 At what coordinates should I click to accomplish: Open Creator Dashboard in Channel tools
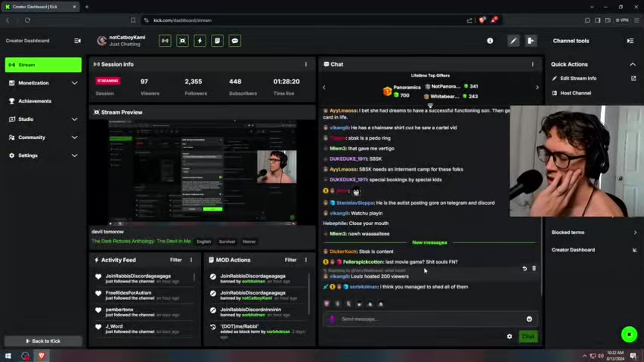[x=594, y=250]
